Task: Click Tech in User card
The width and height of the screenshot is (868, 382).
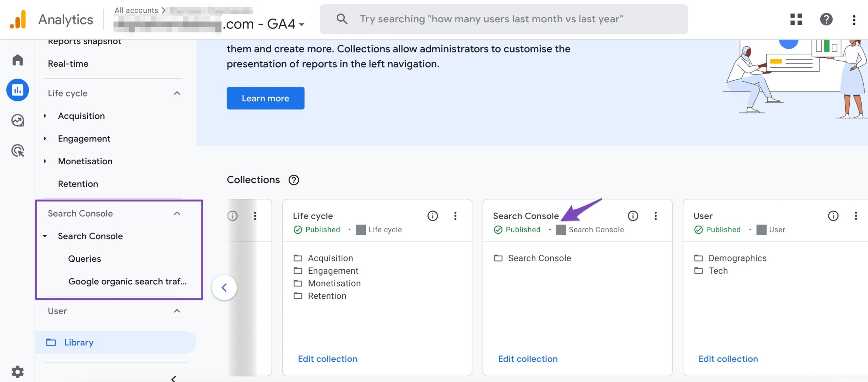Action: click(x=718, y=271)
